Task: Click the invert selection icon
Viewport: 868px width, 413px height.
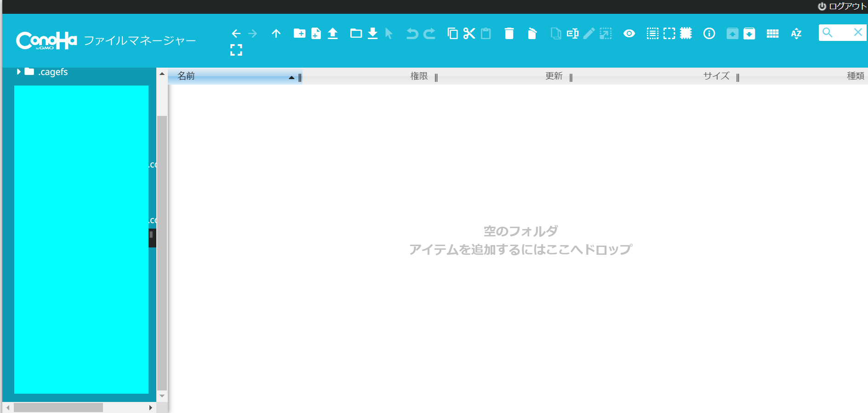Action: coord(686,33)
